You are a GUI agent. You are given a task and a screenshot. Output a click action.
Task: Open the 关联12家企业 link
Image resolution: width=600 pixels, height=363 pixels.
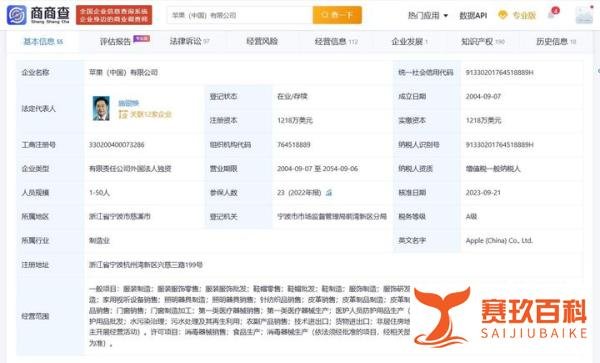(145, 114)
